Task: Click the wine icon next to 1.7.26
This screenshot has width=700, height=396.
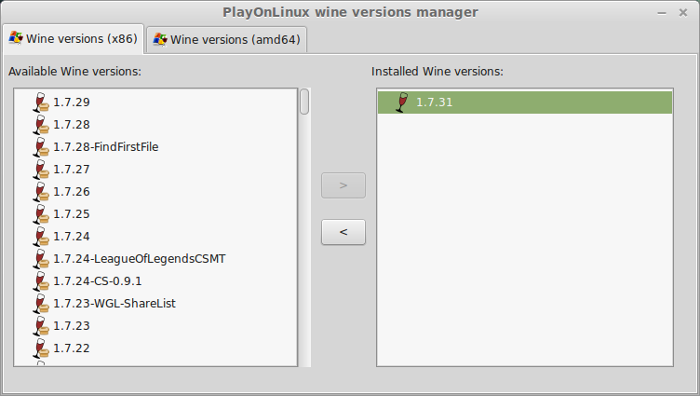Action: click(x=41, y=192)
